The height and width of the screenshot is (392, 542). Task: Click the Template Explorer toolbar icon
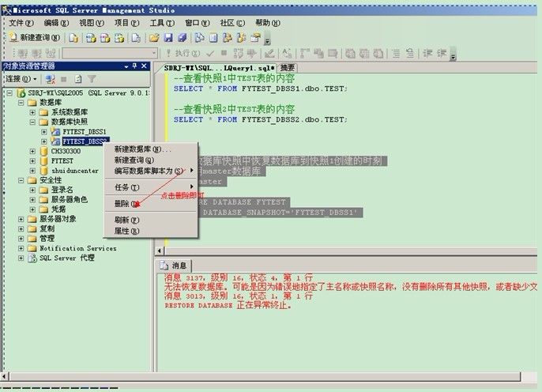(241, 38)
